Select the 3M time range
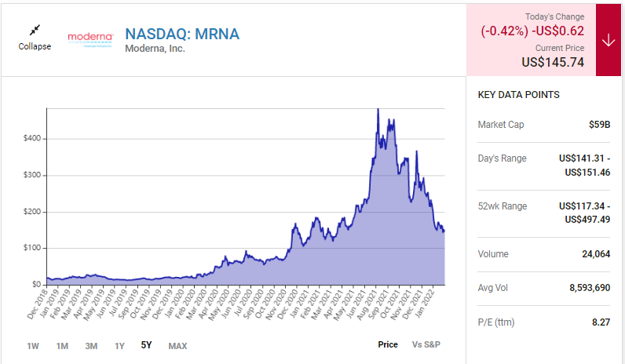Viewport: 625px width, 364px height. 91,346
